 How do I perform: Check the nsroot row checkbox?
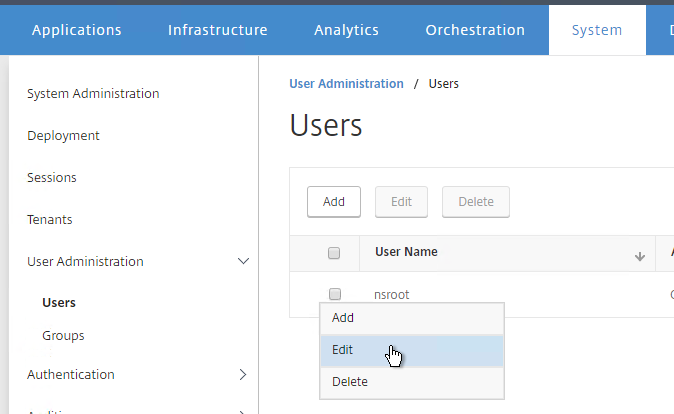pyautogui.click(x=334, y=294)
